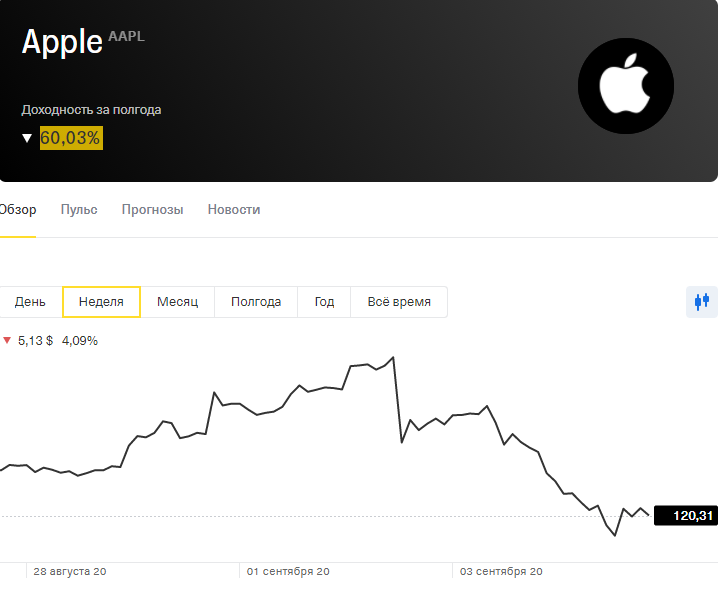The width and height of the screenshot is (719, 591).
Task: Open the Обзор tab
Action: pyautogui.click(x=17, y=210)
